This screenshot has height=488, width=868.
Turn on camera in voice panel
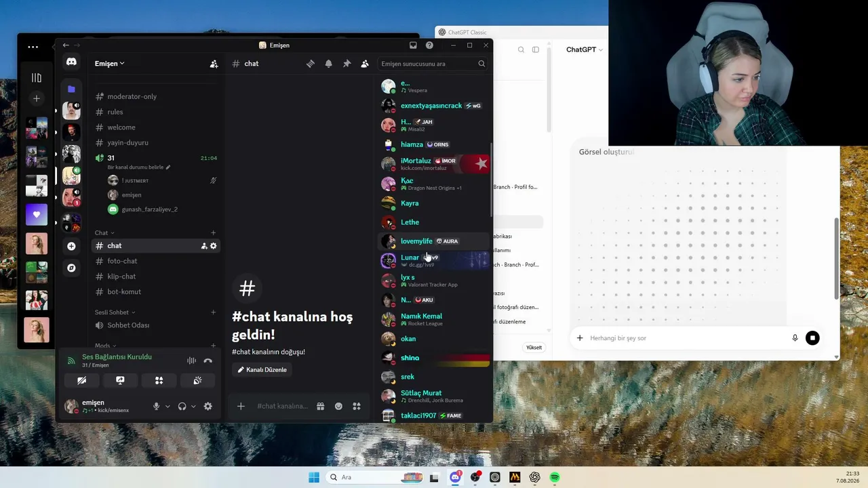tap(81, 381)
